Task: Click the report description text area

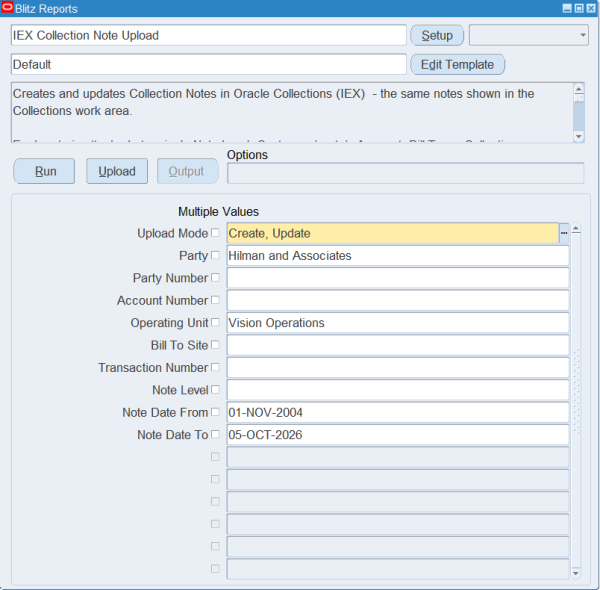Action: [x=292, y=112]
